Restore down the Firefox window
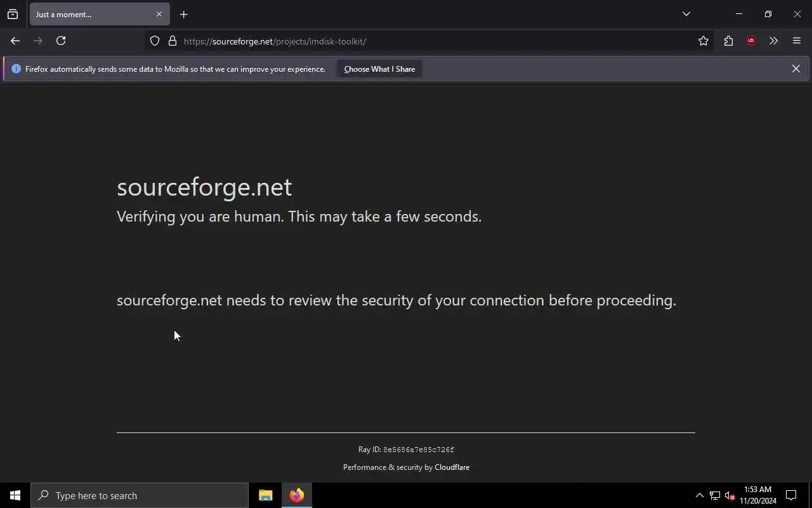The width and height of the screenshot is (812, 508). tap(768, 14)
